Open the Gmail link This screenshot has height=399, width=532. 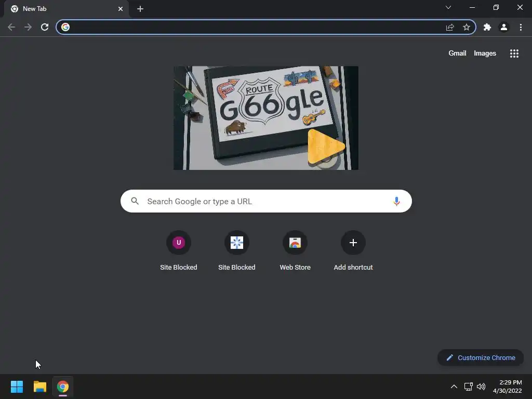[457, 54]
